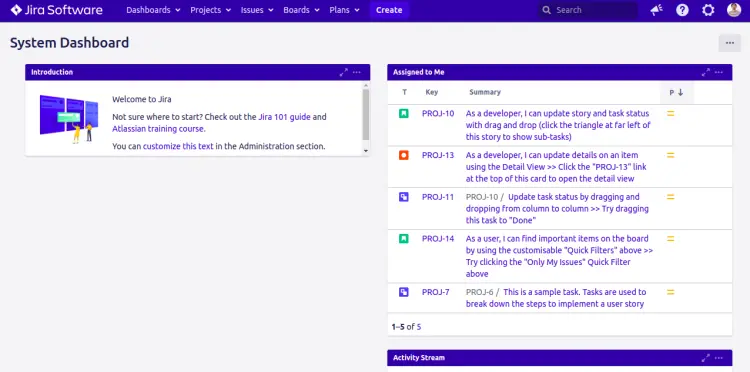This screenshot has height=372, width=750.
Task: Maximize the Introduction gadget
Action: click(x=343, y=72)
